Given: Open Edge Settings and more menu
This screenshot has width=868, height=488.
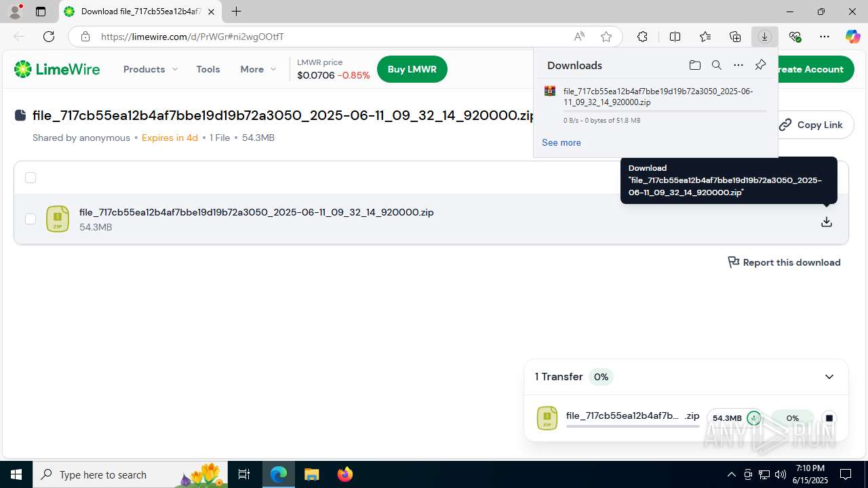Looking at the screenshot, I should point(825,37).
